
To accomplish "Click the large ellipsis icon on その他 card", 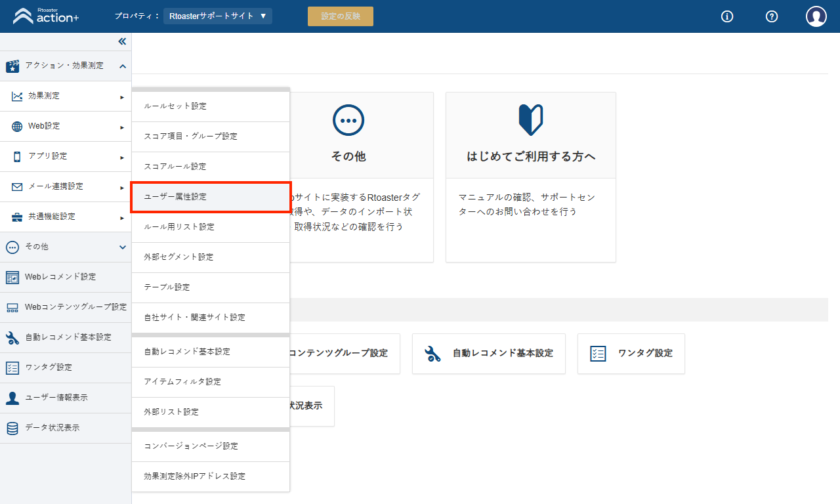I will 348,120.
